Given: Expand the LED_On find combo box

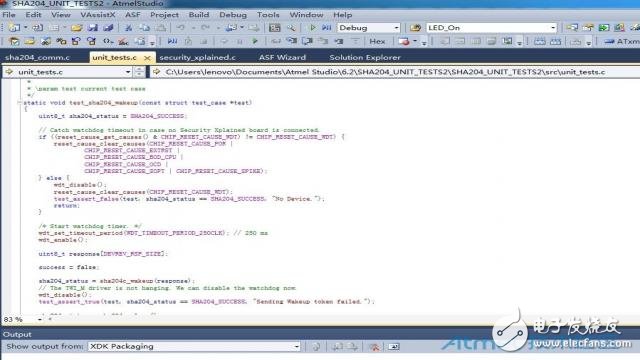Looking at the screenshot, I should click(553, 28).
